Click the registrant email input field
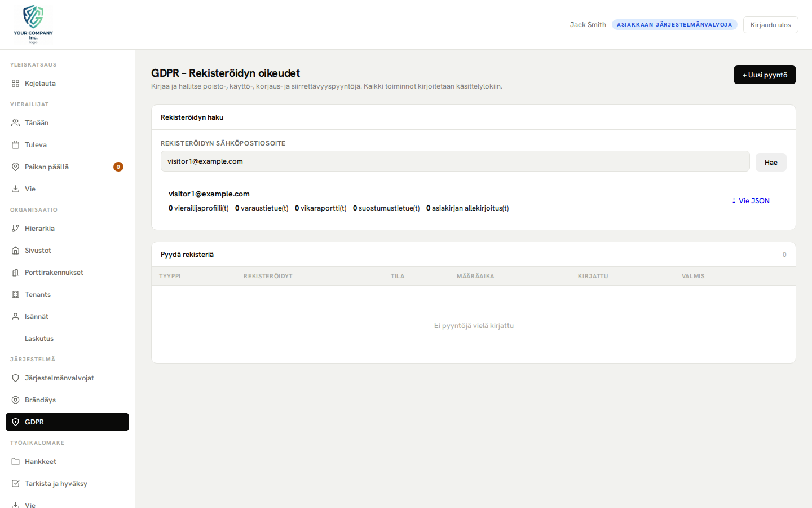 coord(455,161)
